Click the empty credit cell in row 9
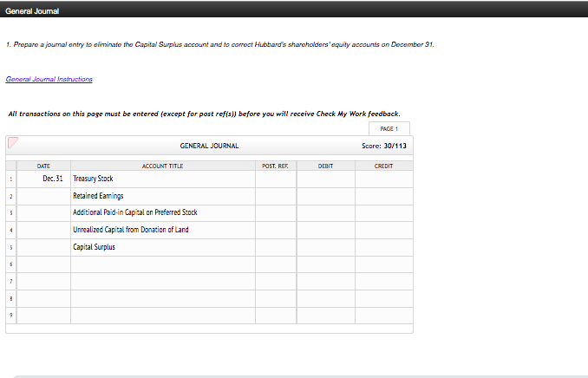Viewport: 588px width, 378px height. 384,316
